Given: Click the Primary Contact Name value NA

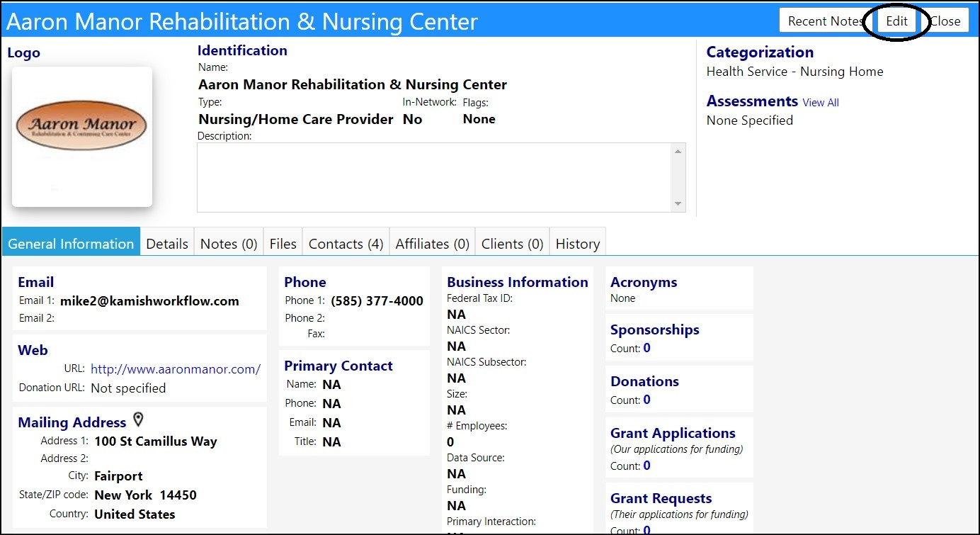Looking at the screenshot, I should click(x=331, y=385).
